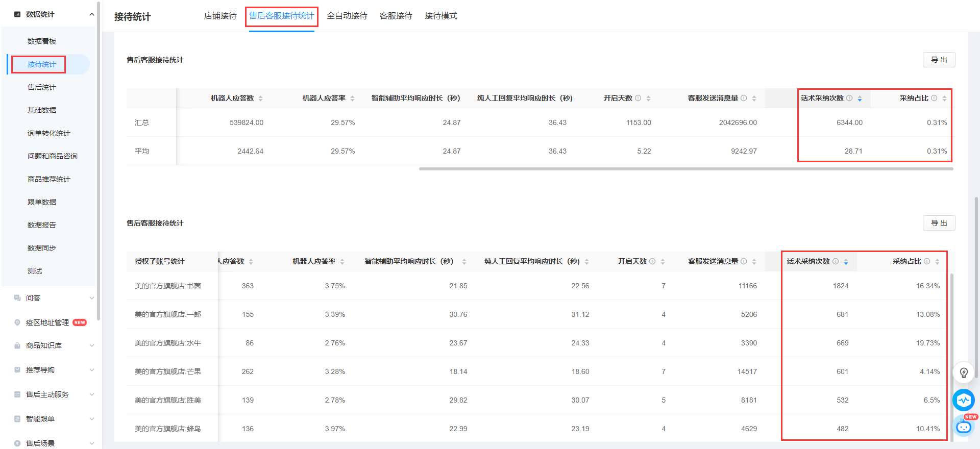Sort summary table by 机器人应答数
This screenshot has height=449, width=980.
(x=260, y=98)
